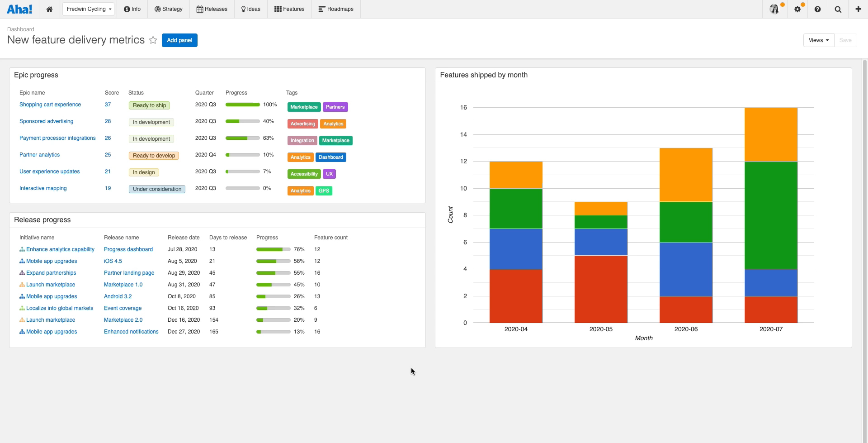
Task: Open the iOS 4.5 release
Action: 113,261
